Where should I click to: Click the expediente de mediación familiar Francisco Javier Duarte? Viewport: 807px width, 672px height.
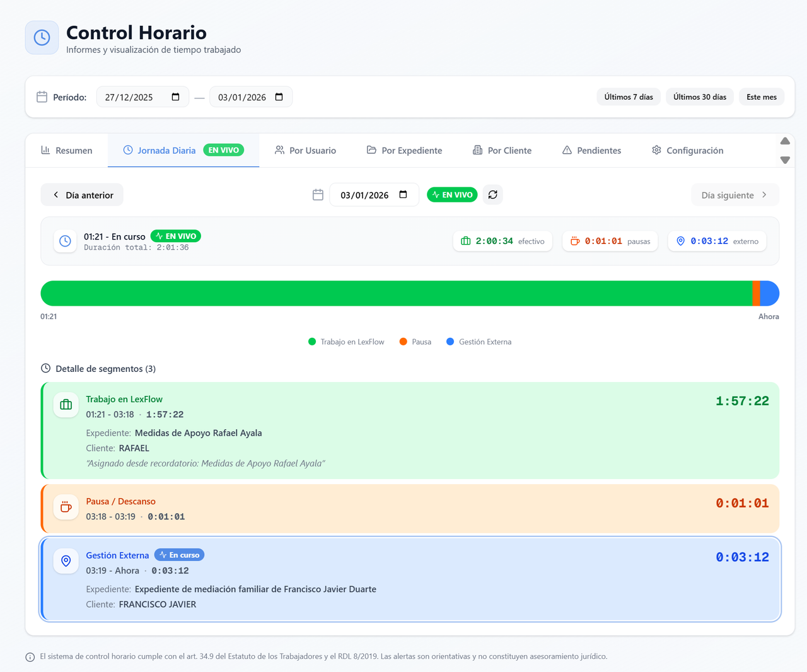(255, 589)
